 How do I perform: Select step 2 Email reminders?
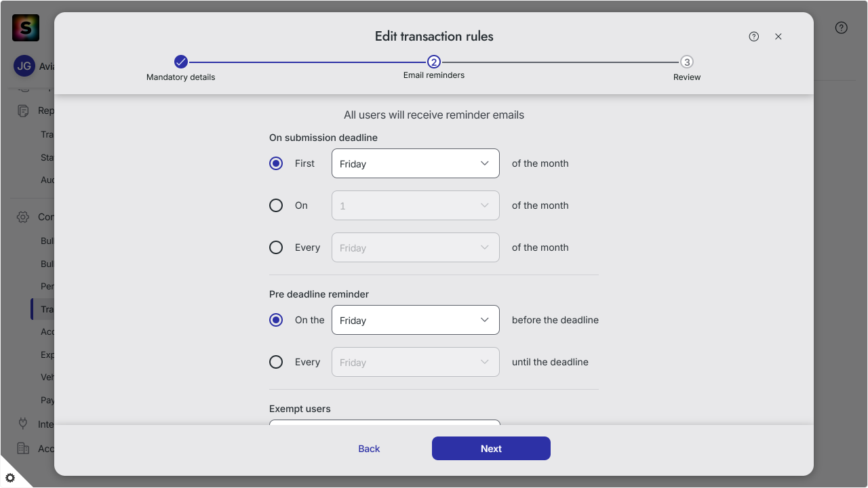click(434, 62)
